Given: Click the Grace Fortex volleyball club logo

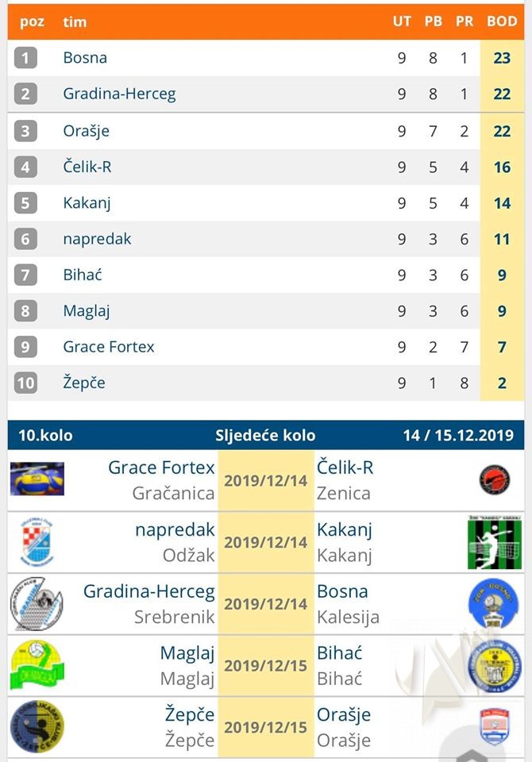Looking at the screenshot, I should pyautogui.click(x=37, y=479).
